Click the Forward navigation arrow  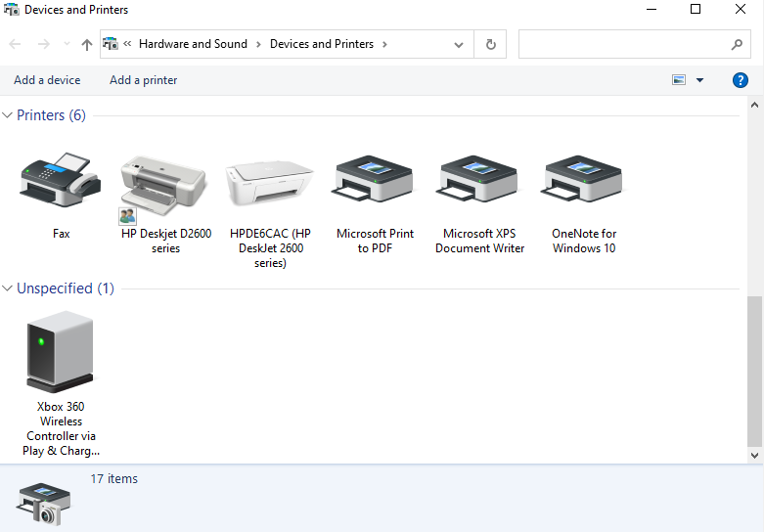point(44,44)
